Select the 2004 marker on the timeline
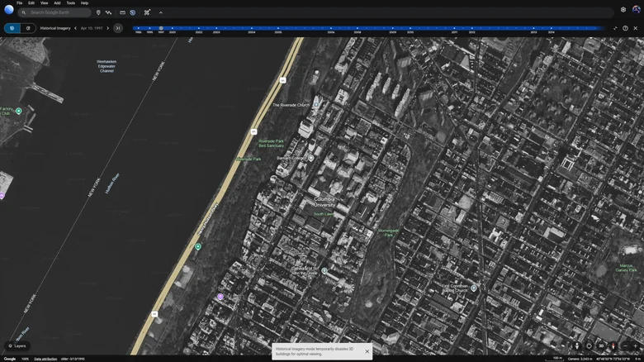 [251, 29]
